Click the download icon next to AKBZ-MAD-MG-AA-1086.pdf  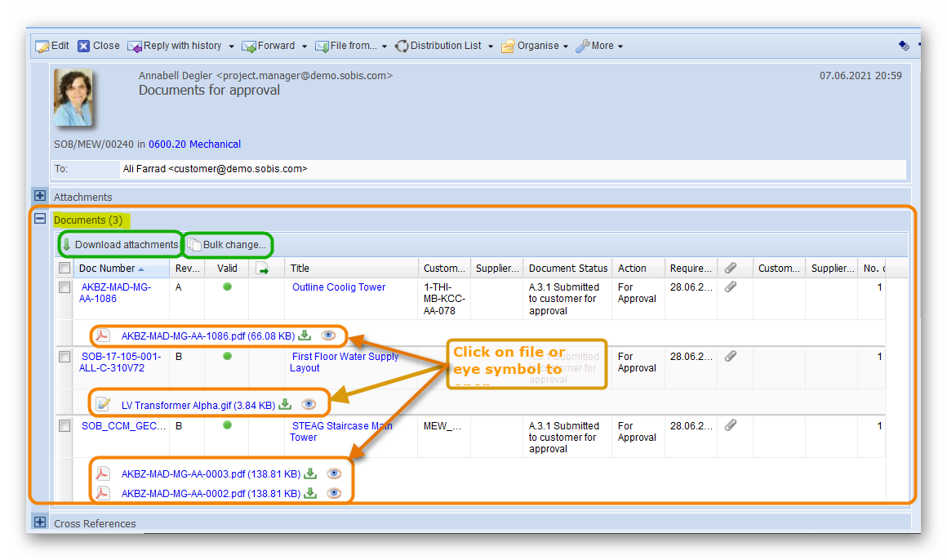305,336
